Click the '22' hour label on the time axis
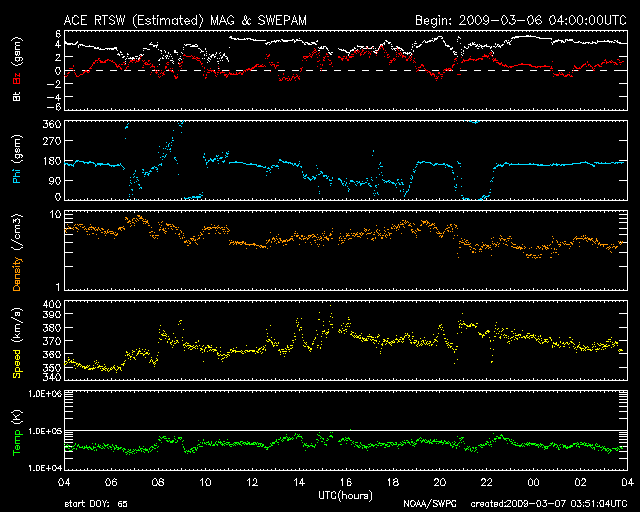Image resolution: width=640 pixels, height=512 pixels. point(487,482)
